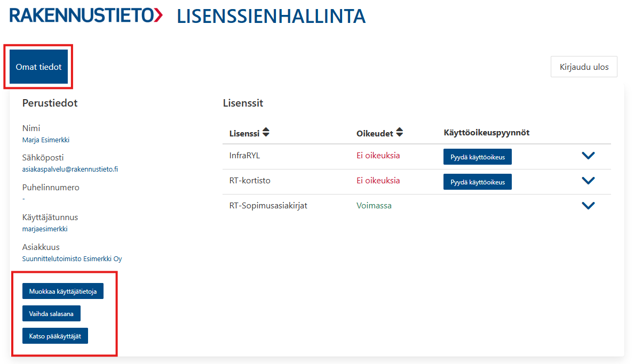Screen dimensions: 634x364
Task: Click the Voimassa status text
Action: pos(374,206)
